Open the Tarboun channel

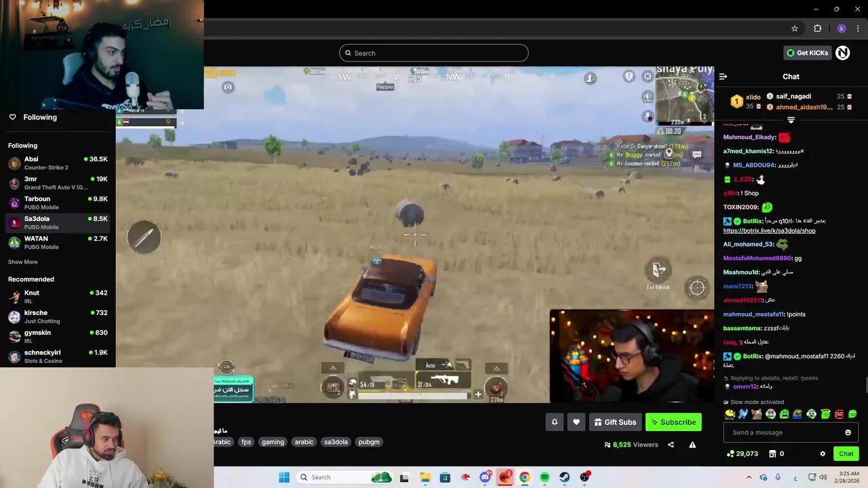[58, 203]
